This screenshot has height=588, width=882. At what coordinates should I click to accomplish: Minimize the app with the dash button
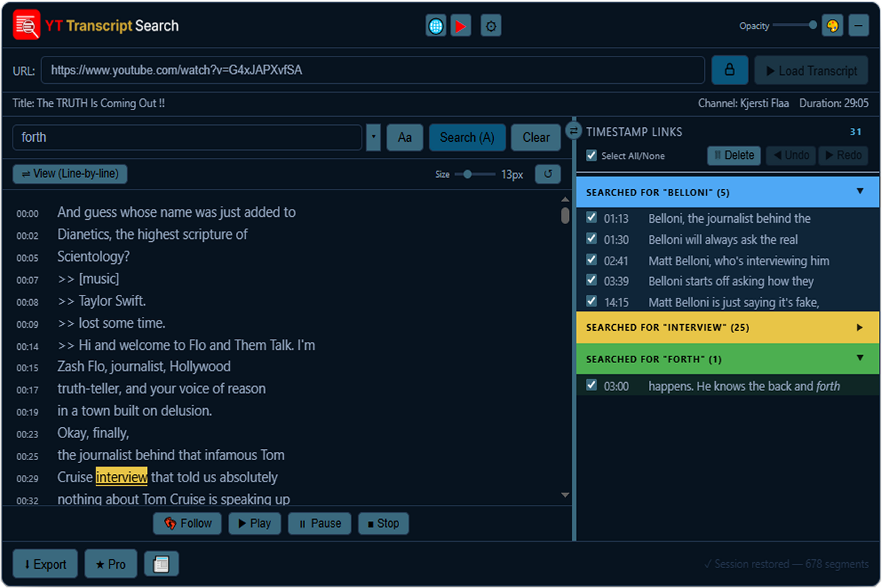[858, 26]
